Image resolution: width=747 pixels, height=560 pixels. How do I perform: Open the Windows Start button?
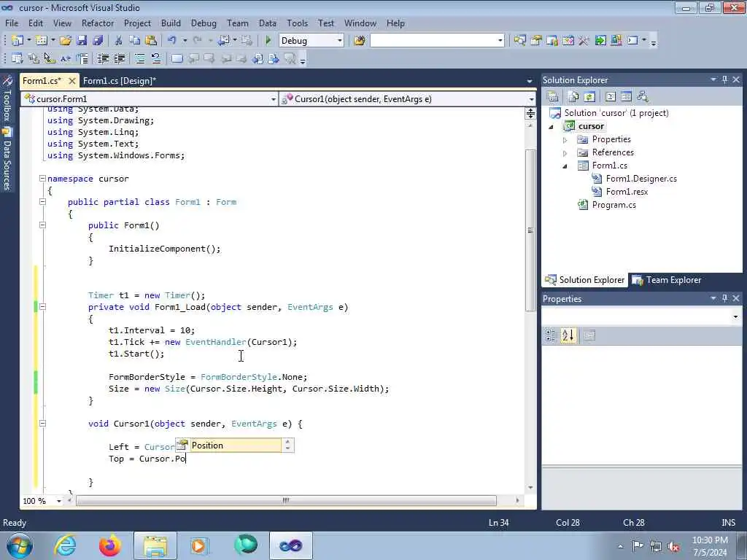19,545
